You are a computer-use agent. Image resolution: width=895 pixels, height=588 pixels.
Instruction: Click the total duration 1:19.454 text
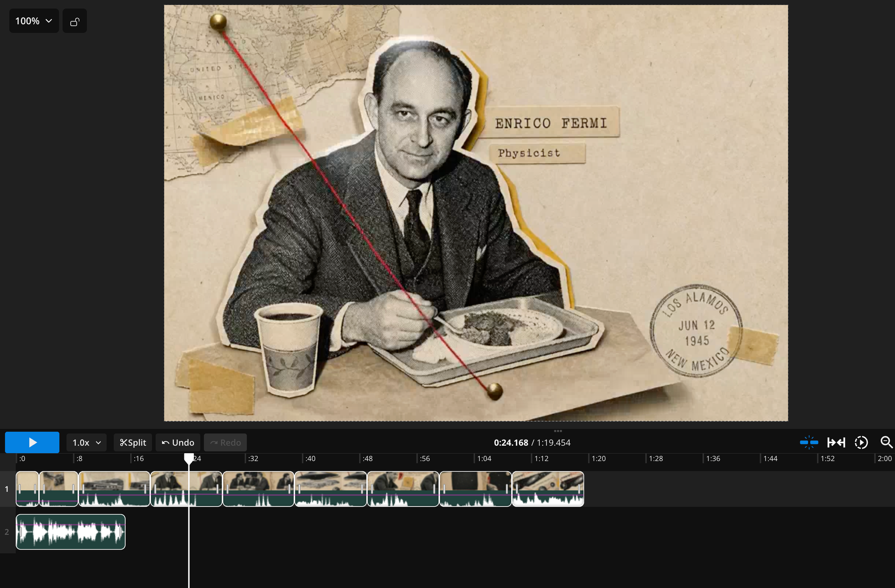click(x=554, y=443)
